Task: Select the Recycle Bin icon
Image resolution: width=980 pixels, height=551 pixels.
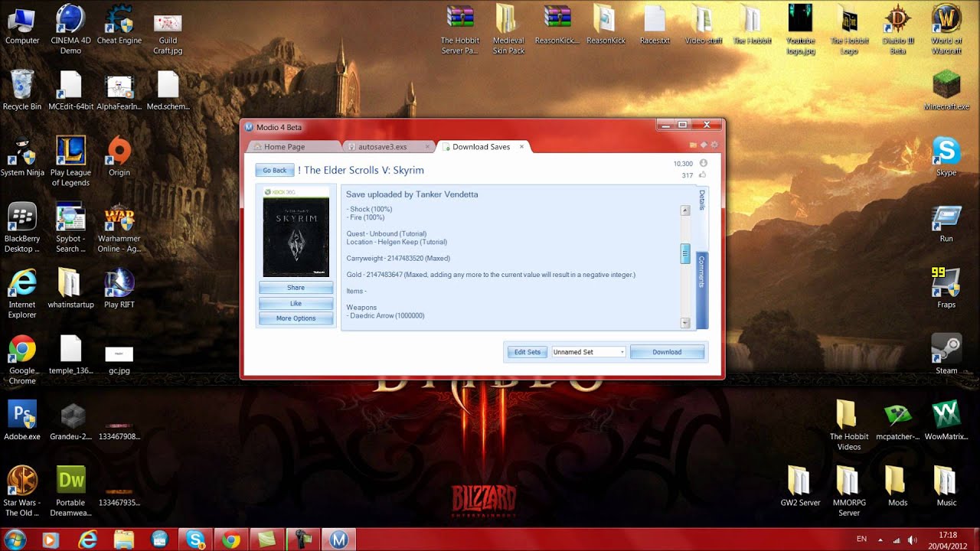Action: tap(22, 90)
